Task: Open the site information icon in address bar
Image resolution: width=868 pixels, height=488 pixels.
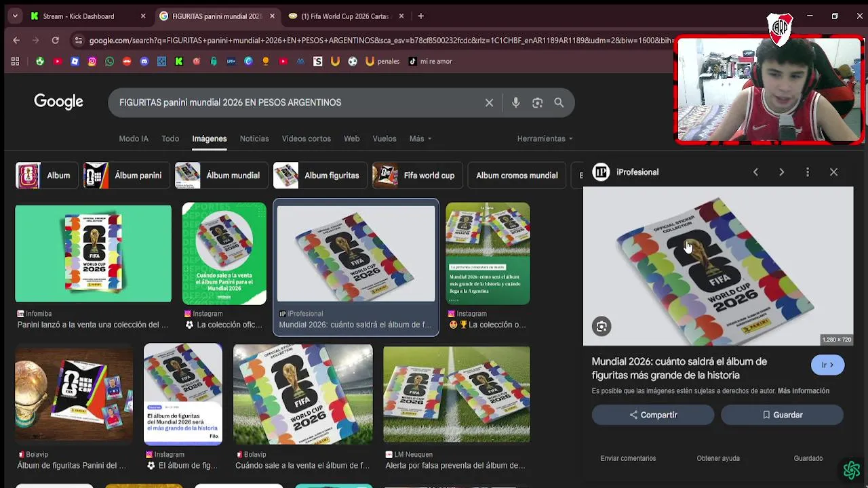Action: tap(79, 40)
